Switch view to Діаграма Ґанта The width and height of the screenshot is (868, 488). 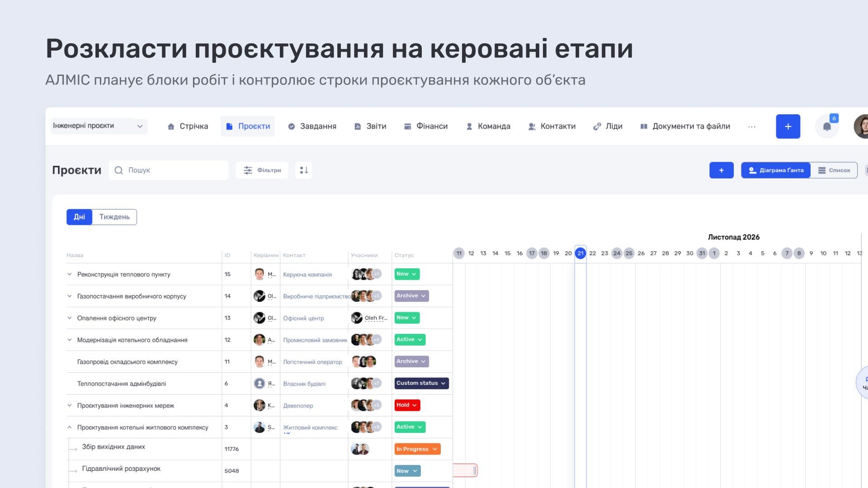click(x=776, y=170)
